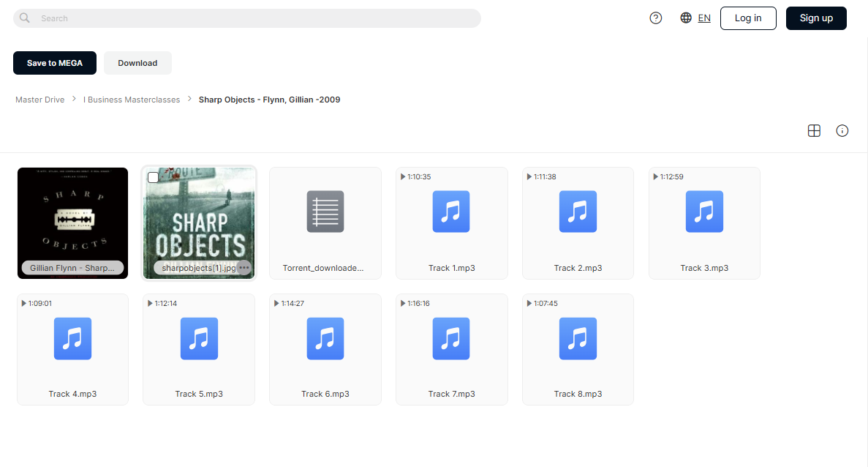Image resolution: width=868 pixels, height=467 pixels.
Task: Open the Track 8.mp3 music icon
Action: coord(578,338)
